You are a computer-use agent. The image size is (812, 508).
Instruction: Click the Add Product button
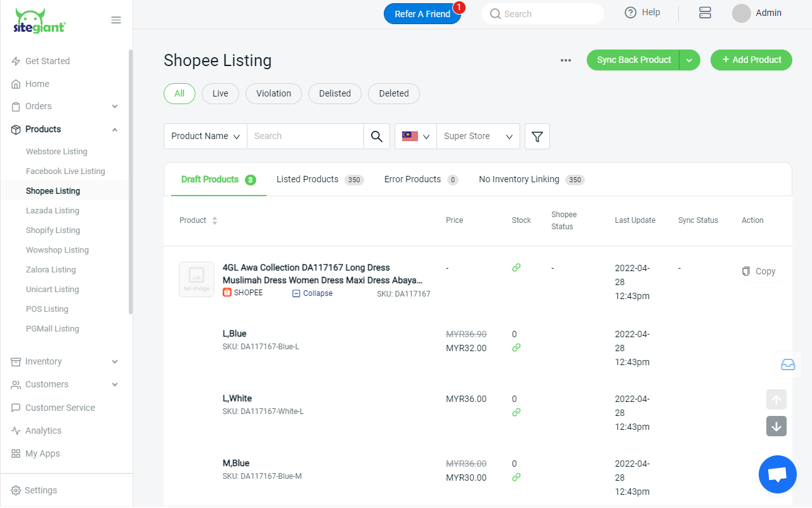pos(751,60)
